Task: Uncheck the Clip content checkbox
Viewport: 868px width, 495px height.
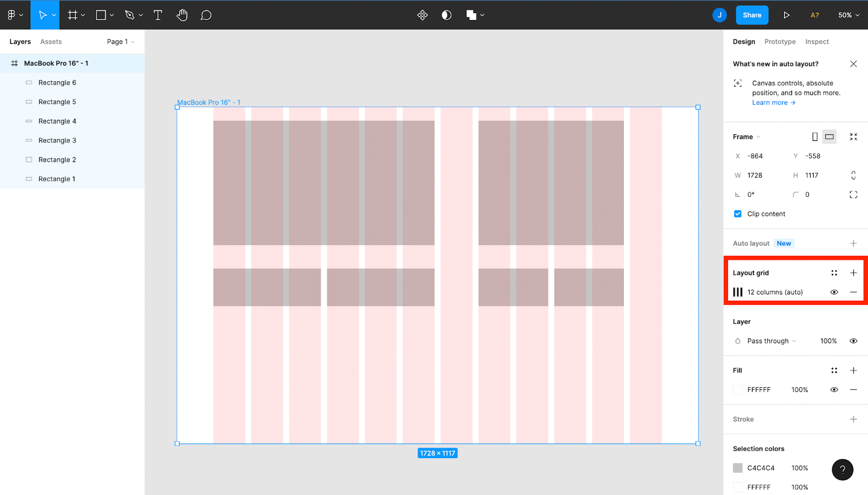Action: click(737, 214)
